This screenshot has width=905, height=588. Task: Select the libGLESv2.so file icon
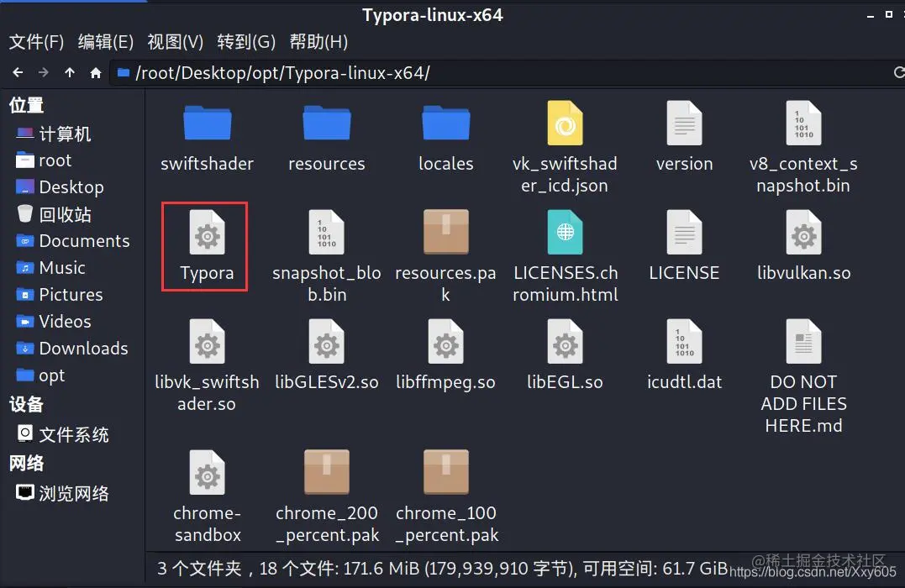point(327,341)
